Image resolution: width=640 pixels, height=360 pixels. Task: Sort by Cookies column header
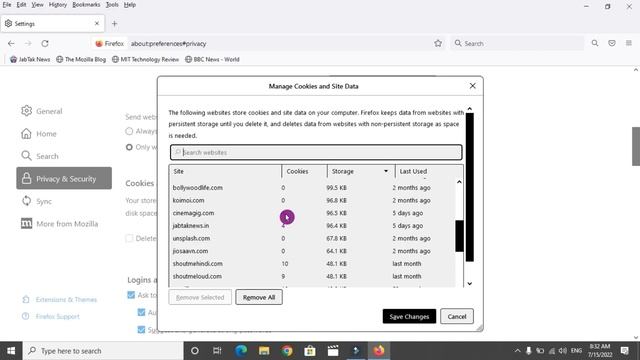pyautogui.click(x=304, y=171)
